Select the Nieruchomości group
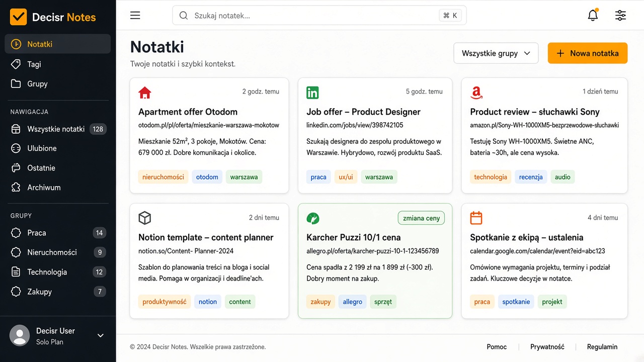The height and width of the screenshot is (362, 644). [58, 252]
